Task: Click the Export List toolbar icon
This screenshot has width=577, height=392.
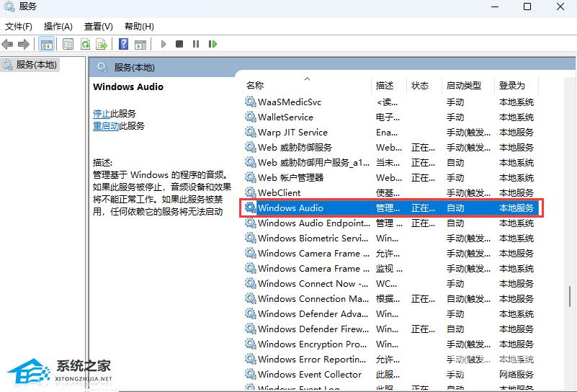Action: (102, 44)
